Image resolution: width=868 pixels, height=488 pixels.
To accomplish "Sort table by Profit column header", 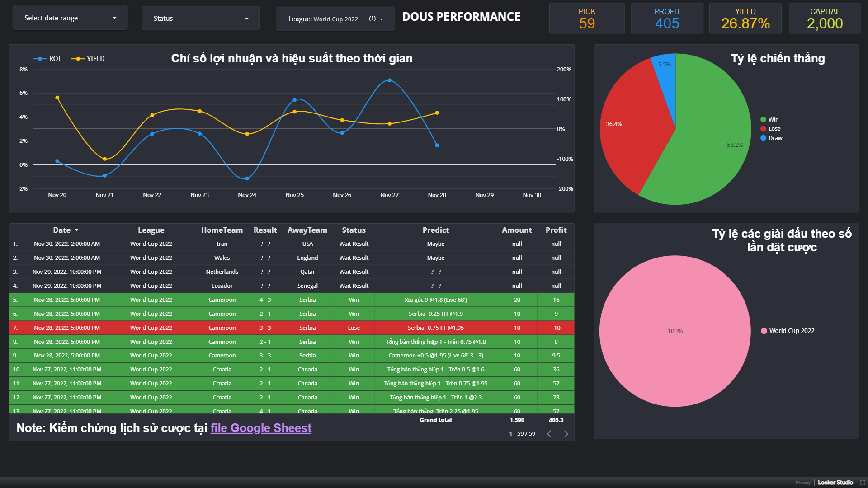I will 556,230.
